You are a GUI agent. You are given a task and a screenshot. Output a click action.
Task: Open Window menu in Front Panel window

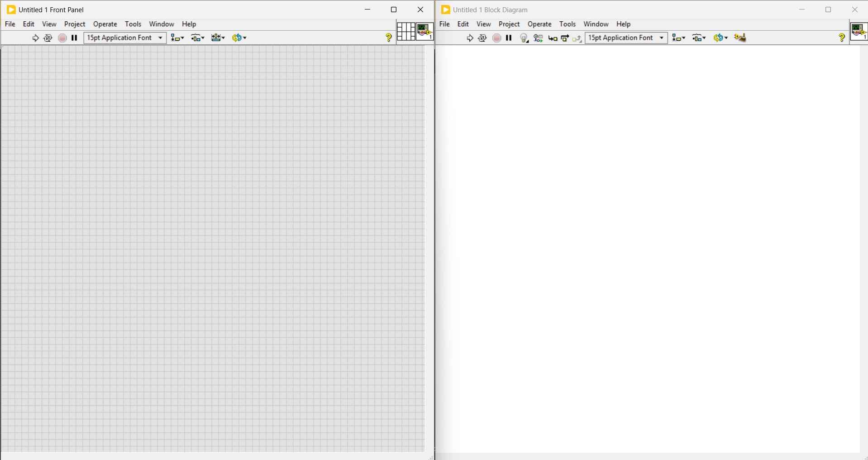(162, 24)
